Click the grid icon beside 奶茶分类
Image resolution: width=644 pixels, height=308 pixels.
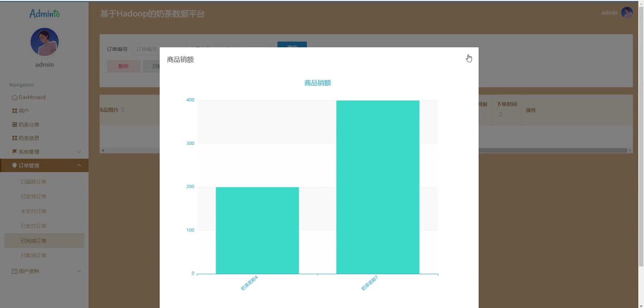tap(14, 124)
